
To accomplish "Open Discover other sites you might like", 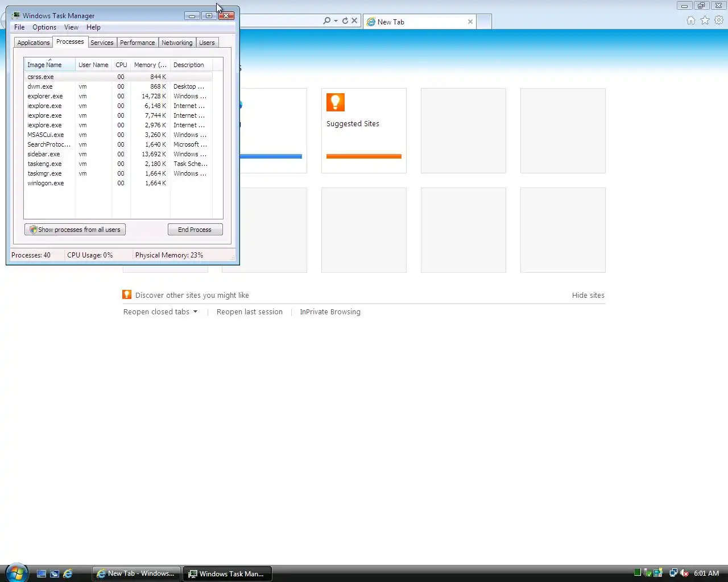I will pyautogui.click(x=192, y=296).
